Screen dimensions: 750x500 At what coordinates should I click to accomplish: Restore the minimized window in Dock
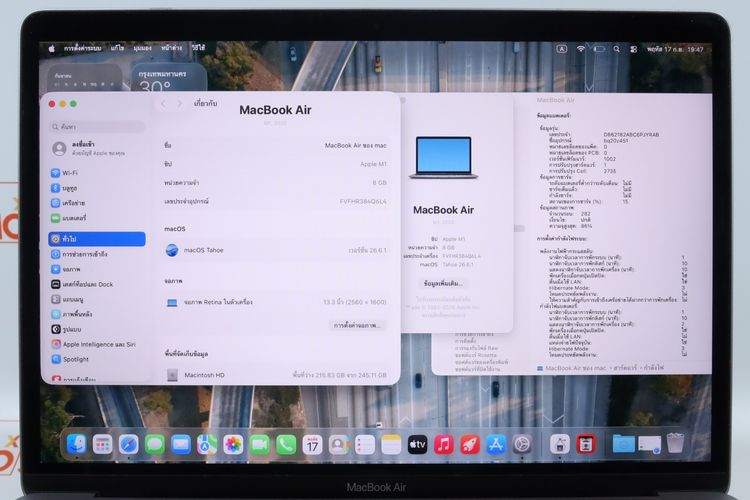point(649,445)
